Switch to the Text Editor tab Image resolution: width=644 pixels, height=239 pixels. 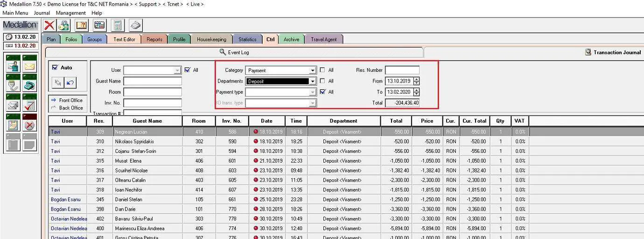124,39
